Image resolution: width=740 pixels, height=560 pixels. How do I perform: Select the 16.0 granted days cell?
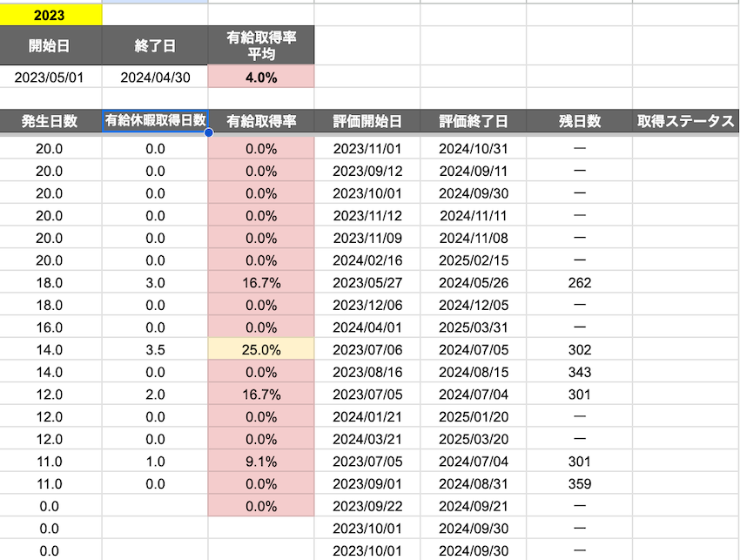click(50, 327)
